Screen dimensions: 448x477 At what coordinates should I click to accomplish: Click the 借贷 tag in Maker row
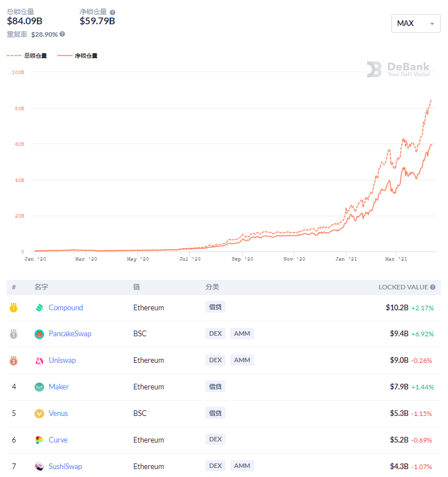tap(216, 387)
